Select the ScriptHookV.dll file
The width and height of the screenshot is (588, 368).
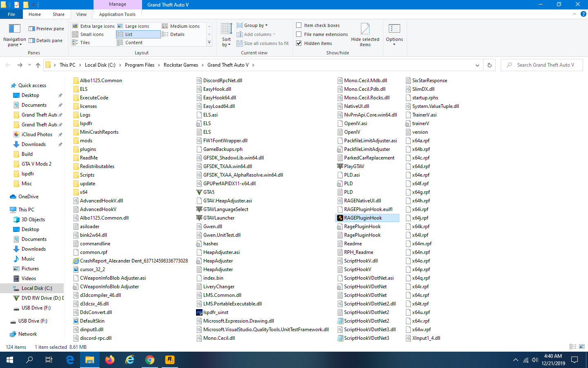357,261
